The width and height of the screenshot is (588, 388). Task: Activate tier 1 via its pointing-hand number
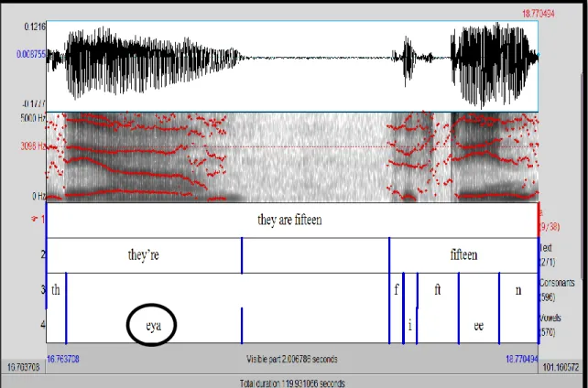click(38, 219)
